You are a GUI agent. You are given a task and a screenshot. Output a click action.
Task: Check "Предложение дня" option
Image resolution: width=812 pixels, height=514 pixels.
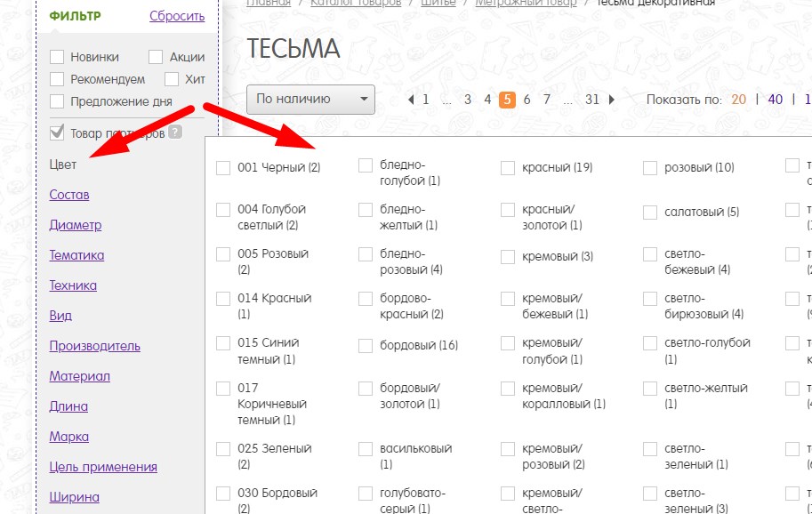[x=57, y=101]
